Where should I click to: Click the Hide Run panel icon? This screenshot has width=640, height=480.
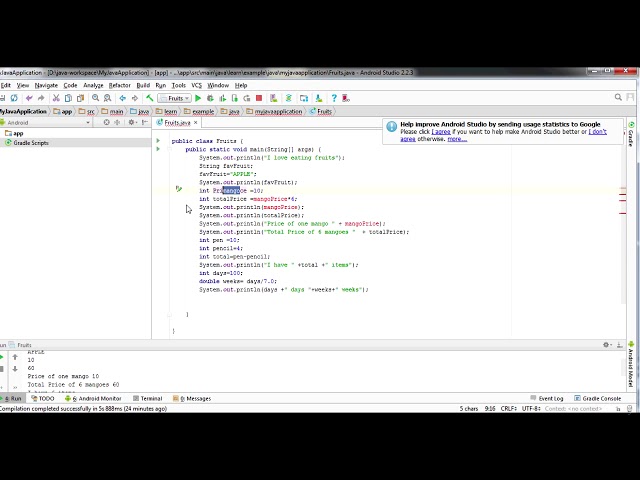[619, 345]
